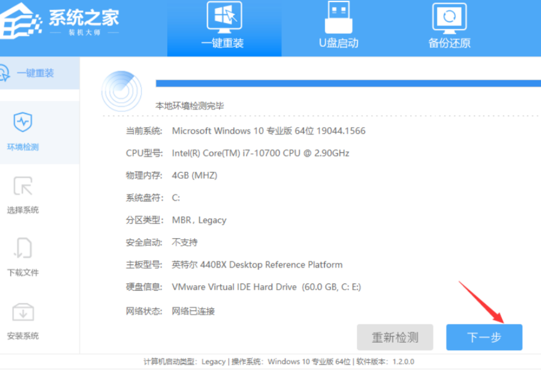
Task: Click the 网络状态 label
Action: [144, 311]
